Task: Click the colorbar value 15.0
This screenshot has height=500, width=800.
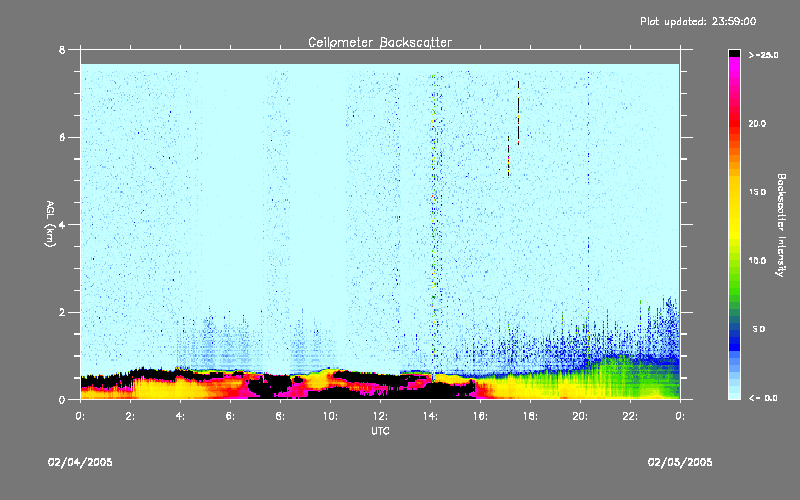Action: click(x=757, y=192)
